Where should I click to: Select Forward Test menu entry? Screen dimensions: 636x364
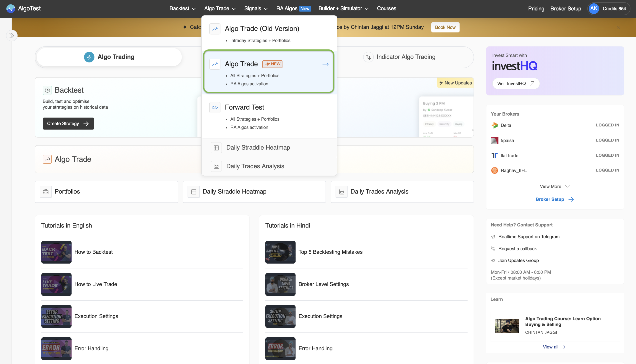pyautogui.click(x=269, y=117)
